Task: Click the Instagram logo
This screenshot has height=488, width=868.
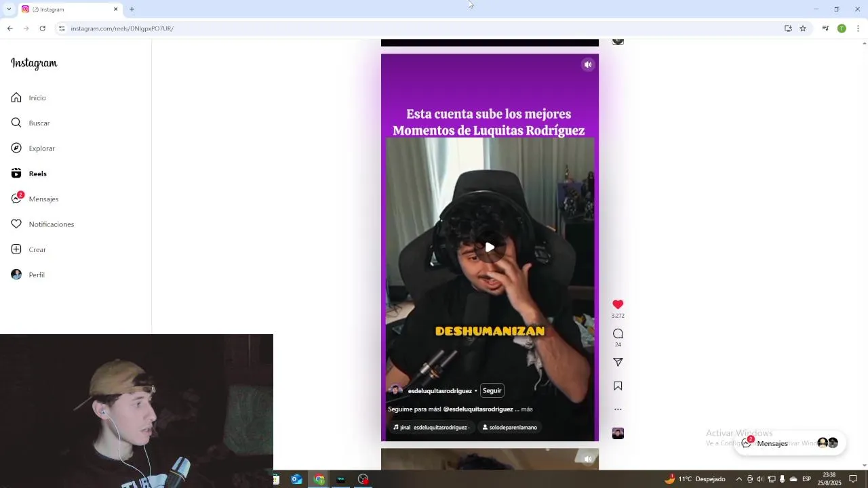Action: pos(34,64)
